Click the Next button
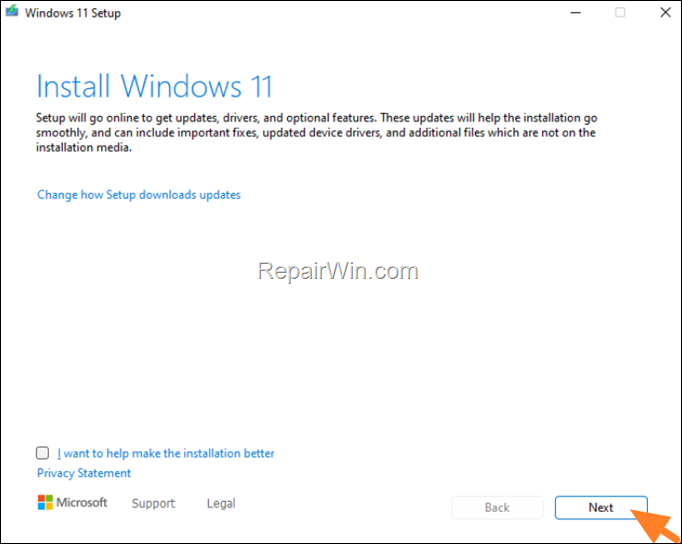This screenshot has width=682, height=544. [x=601, y=507]
